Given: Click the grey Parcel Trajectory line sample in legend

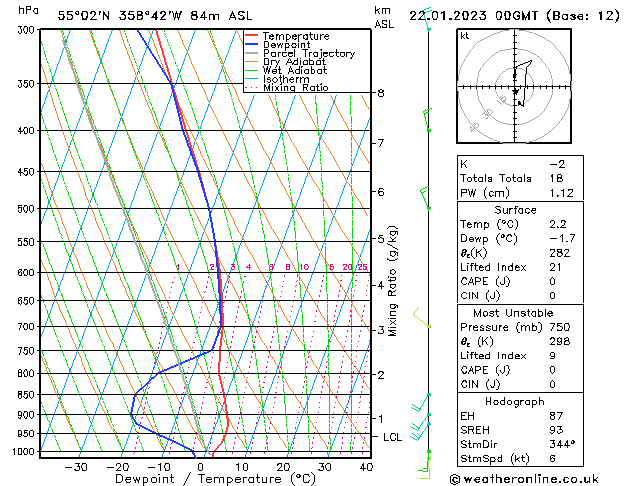Looking at the screenshot, I should [252, 53].
